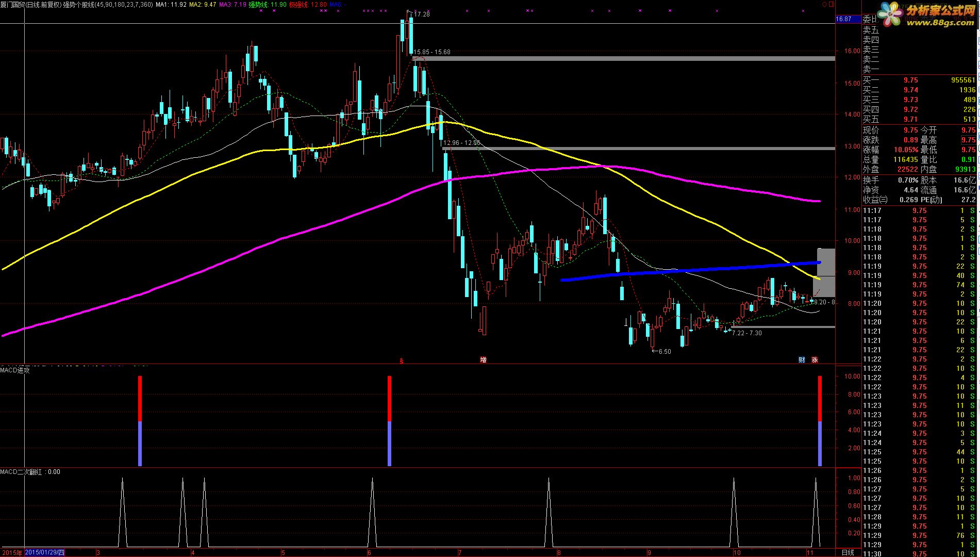Click the 买三 bid price 9.73
Viewport: 980px width, 557px height.
tap(910, 100)
